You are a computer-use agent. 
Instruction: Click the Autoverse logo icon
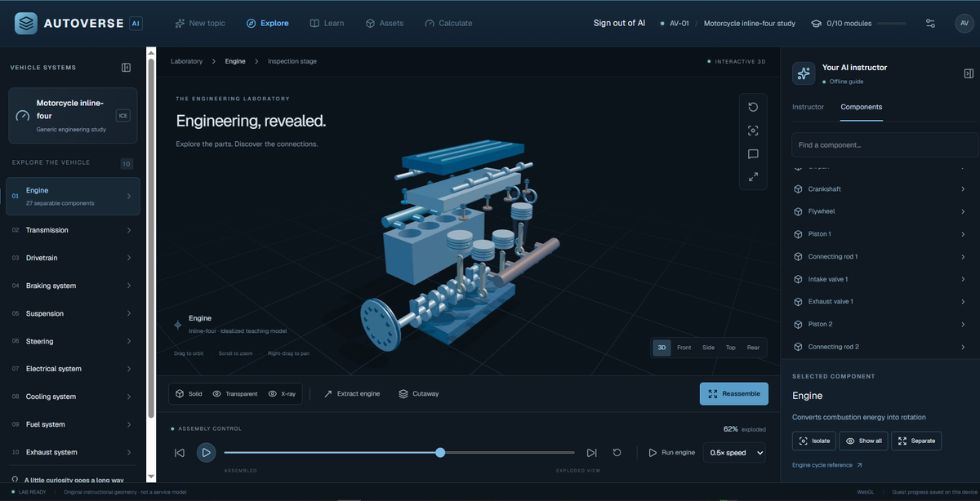pyautogui.click(x=25, y=23)
